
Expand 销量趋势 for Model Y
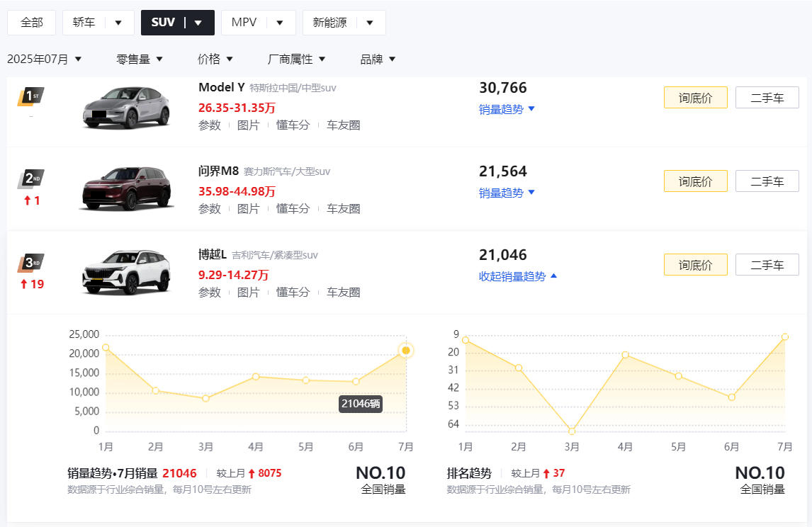[507, 109]
